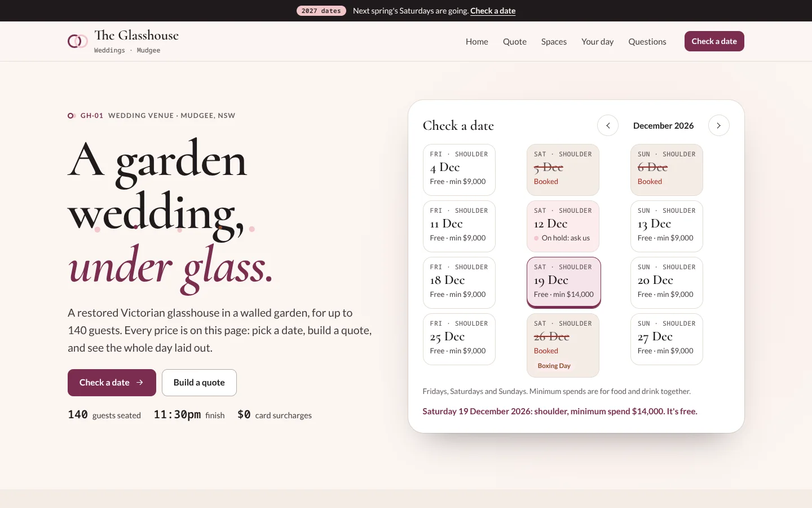Go to previous month in calendar
This screenshot has height=508, width=812.
[608, 125]
